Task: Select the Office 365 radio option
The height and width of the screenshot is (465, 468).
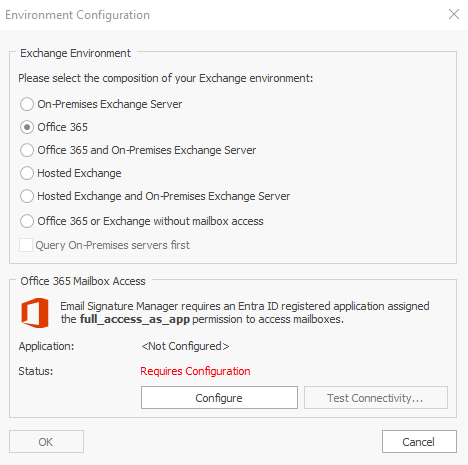Action: coord(27,127)
